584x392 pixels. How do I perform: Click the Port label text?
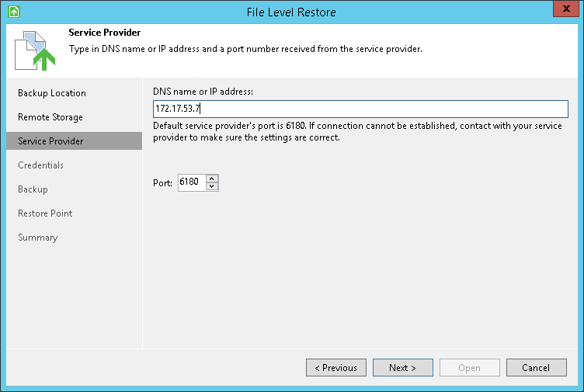[x=163, y=183]
